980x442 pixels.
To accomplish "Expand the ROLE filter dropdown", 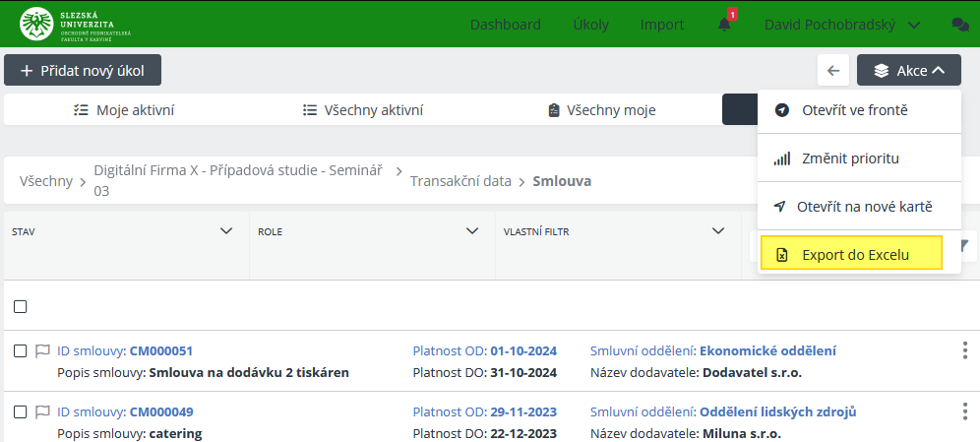I will click(472, 231).
